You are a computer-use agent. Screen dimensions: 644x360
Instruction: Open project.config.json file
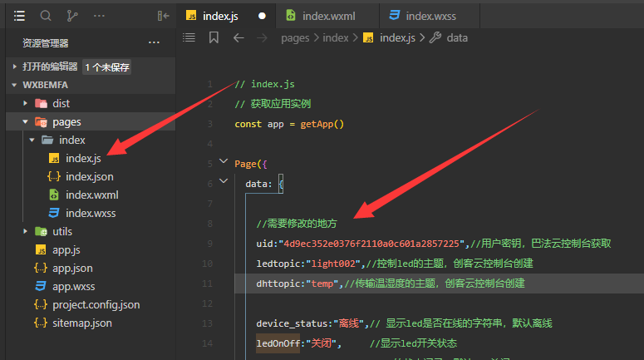coord(96,304)
